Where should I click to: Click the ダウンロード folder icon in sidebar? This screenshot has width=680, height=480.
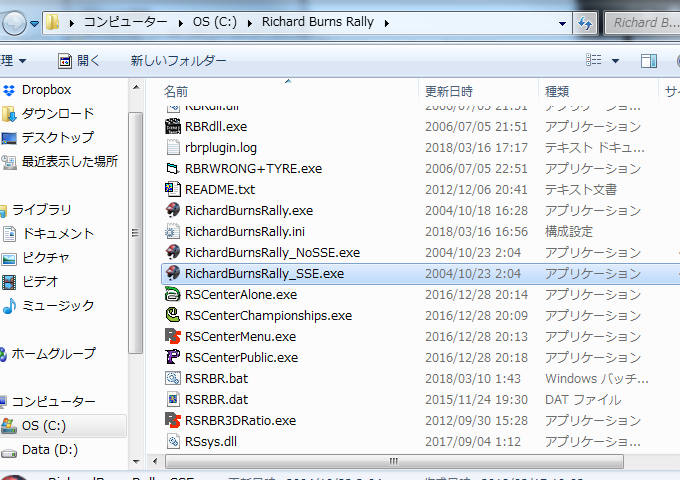(x=9, y=114)
